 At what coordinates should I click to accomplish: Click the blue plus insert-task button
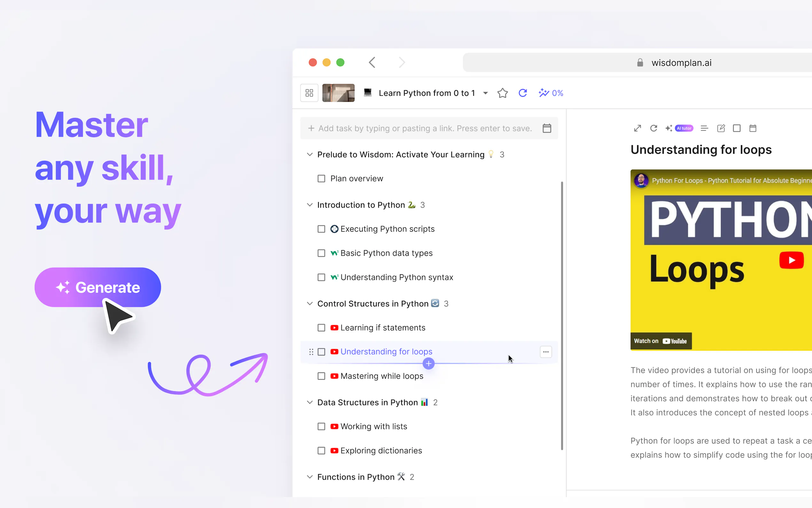(x=428, y=363)
